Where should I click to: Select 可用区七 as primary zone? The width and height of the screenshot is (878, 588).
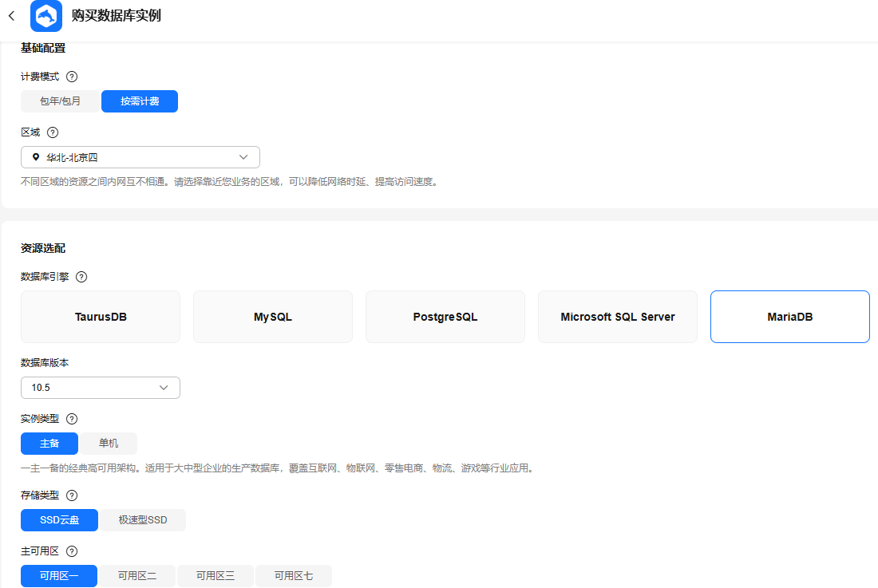click(x=294, y=576)
